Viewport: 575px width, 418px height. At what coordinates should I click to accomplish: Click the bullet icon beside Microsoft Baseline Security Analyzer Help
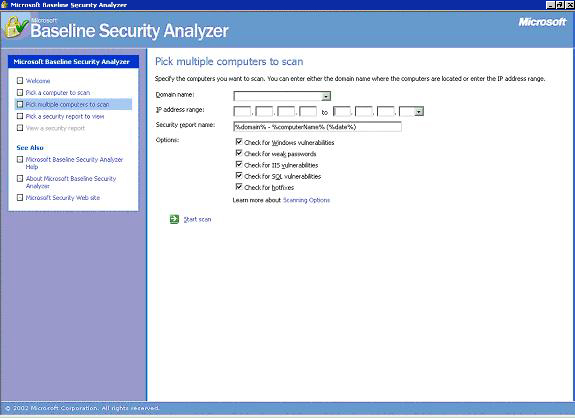click(20, 160)
